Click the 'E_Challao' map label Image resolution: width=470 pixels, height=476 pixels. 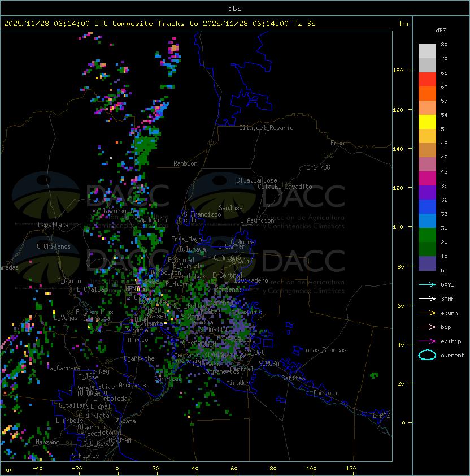tap(92, 289)
